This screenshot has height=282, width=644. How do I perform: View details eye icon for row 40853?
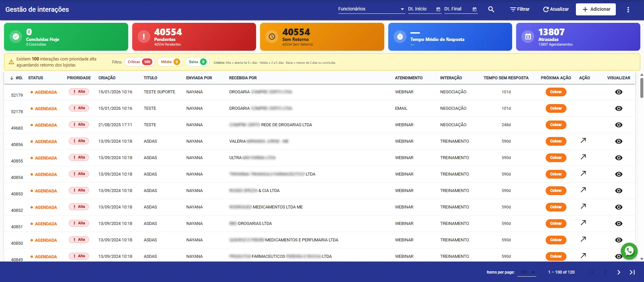(x=619, y=191)
